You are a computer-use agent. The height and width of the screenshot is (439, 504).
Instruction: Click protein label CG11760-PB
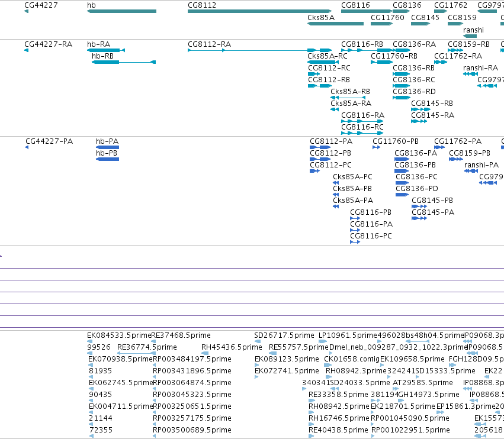pyautogui.click(x=396, y=141)
